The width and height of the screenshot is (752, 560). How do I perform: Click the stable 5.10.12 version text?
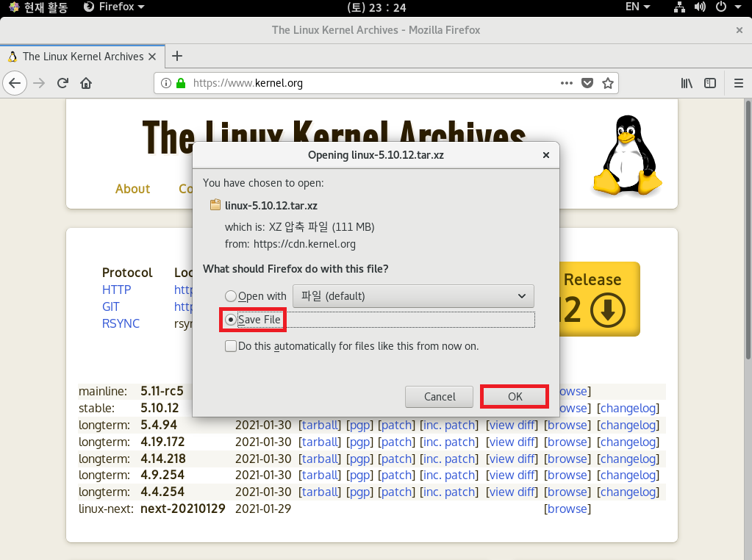160,408
